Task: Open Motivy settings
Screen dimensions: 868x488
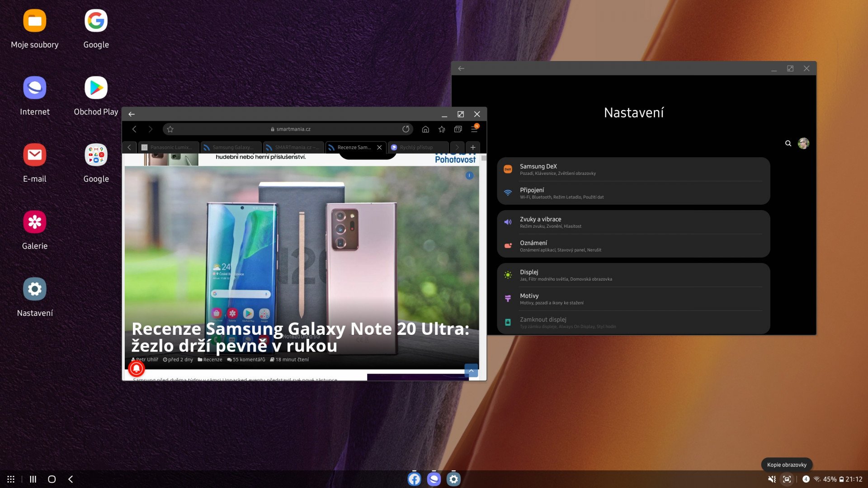Action: pos(633,299)
